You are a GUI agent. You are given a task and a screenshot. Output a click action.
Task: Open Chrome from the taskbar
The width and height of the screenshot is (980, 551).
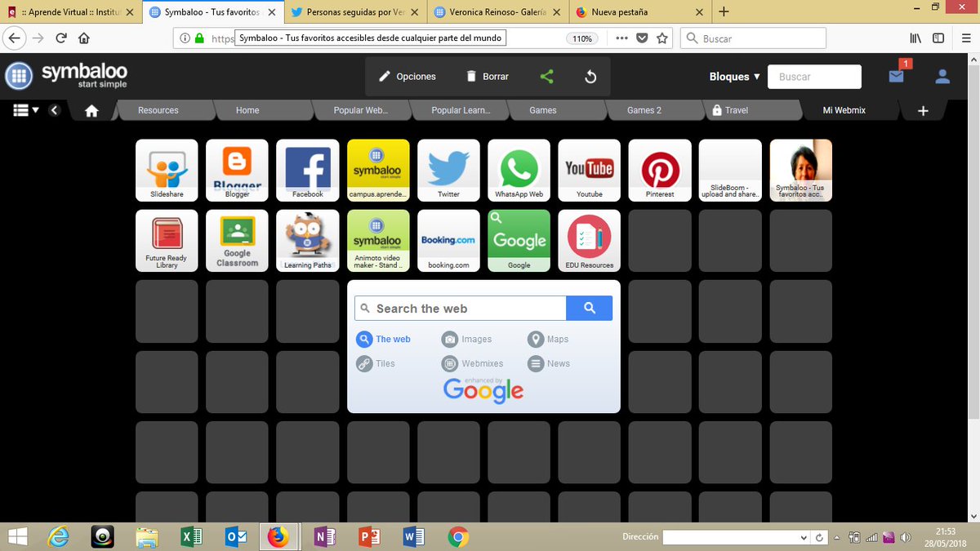click(457, 537)
